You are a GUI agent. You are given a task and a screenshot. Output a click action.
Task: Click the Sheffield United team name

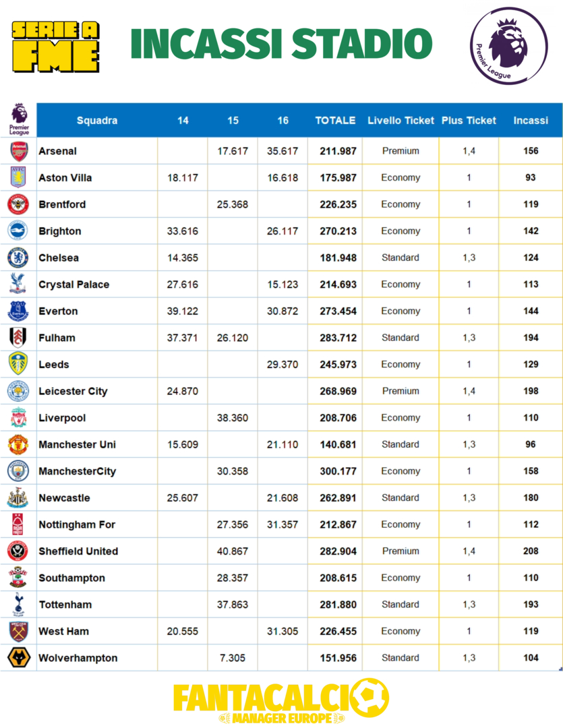click(x=78, y=551)
